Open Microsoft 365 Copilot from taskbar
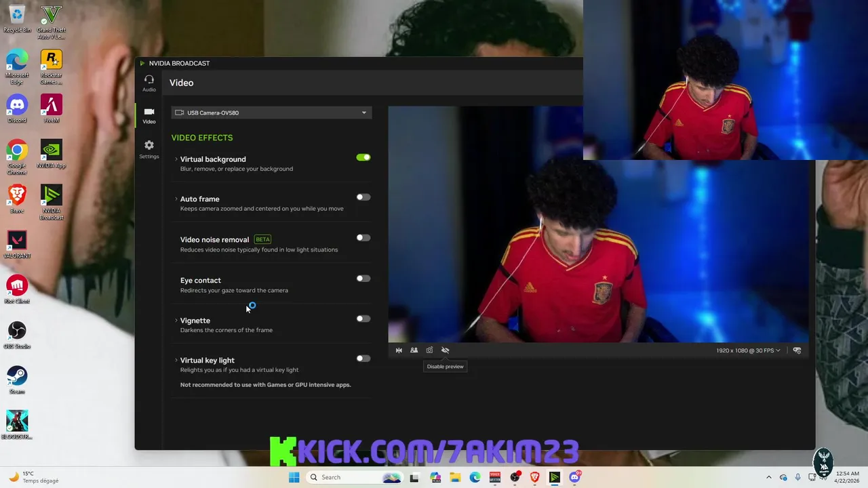This screenshot has width=868, height=488. coord(435,477)
